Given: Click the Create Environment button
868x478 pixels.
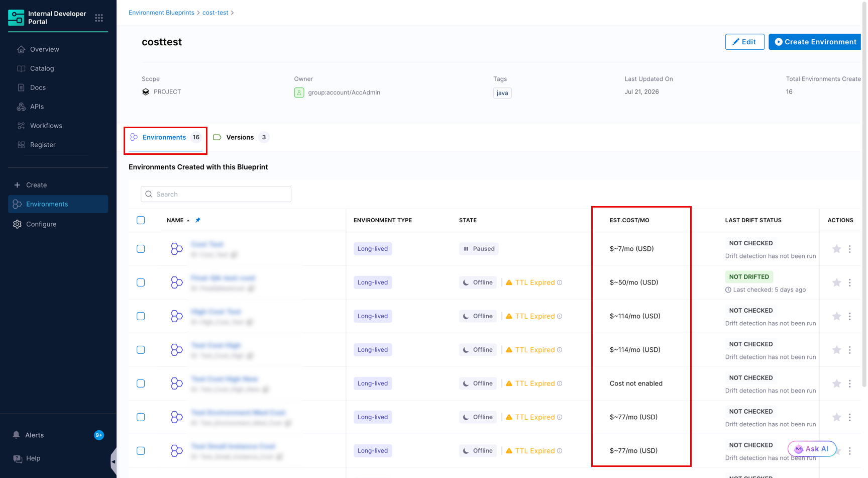Looking at the screenshot, I should point(815,42).
